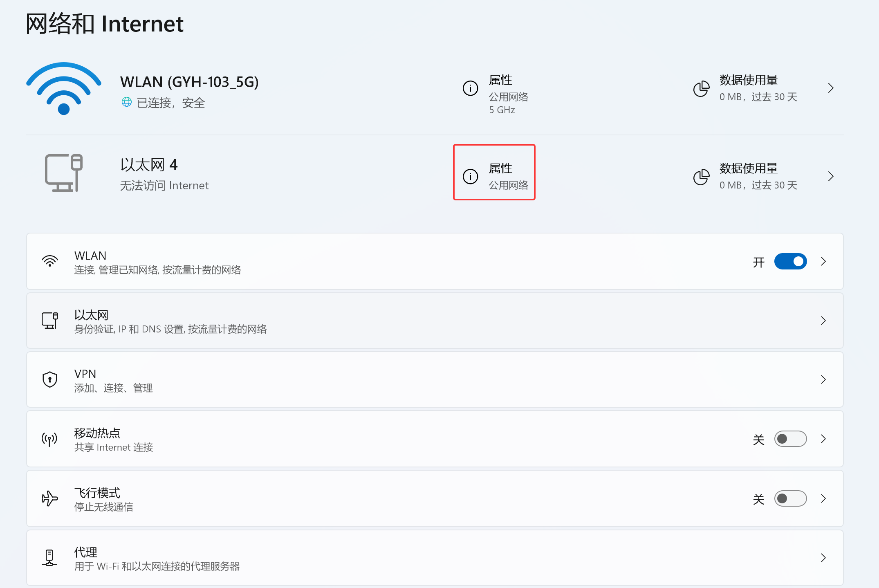This screenshot has height=588, width=879.
Task: Enable 移动热点 sharing
Action: click(x=790, y=439)
